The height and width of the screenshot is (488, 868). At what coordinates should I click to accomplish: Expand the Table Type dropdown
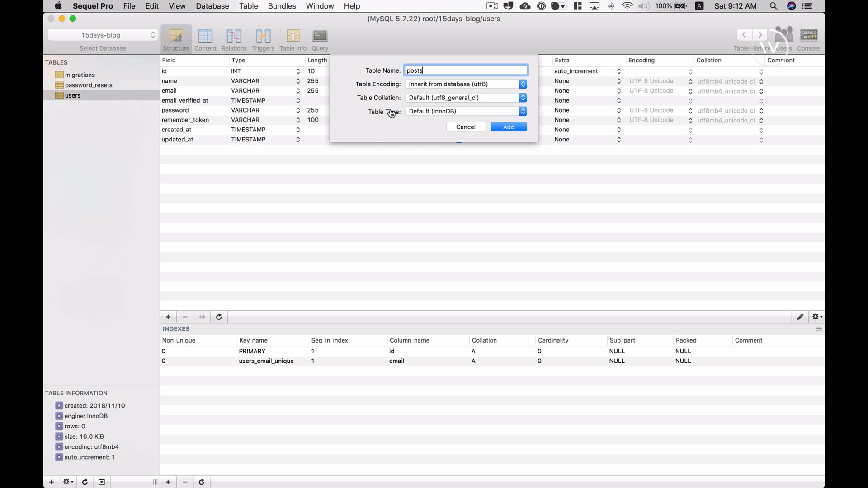(x=466, y=111)
